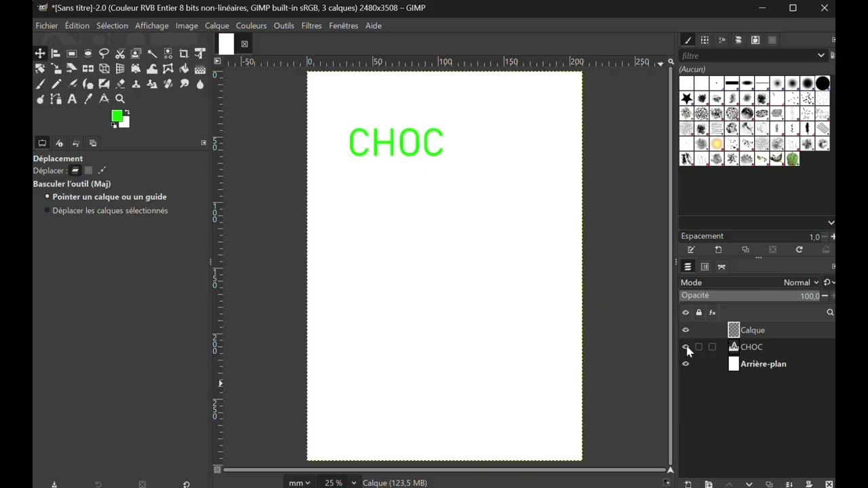This screenshot has width=868, height=488.
Task: Select the Color Picker eyedropper tool
Action: point(88,99)
